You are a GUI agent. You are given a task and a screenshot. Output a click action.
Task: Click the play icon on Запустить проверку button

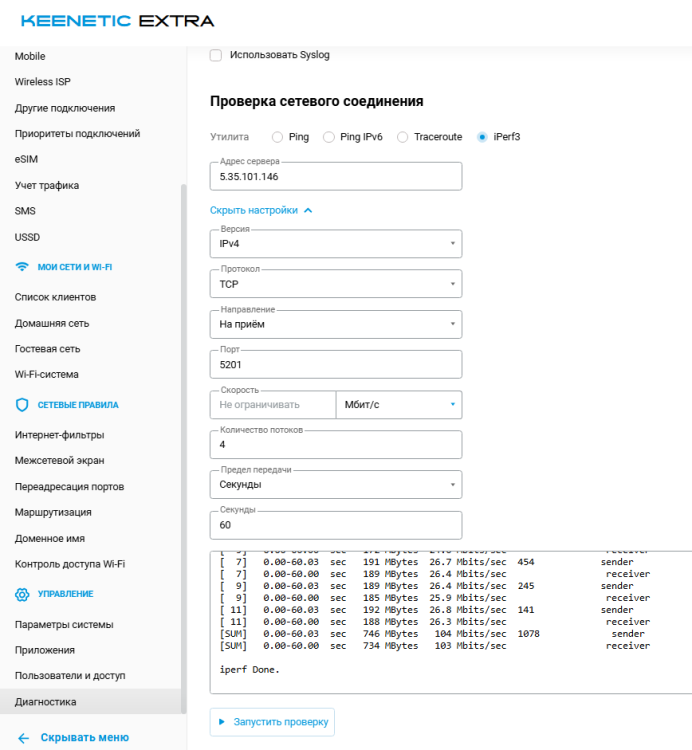[x=221, y=722]
